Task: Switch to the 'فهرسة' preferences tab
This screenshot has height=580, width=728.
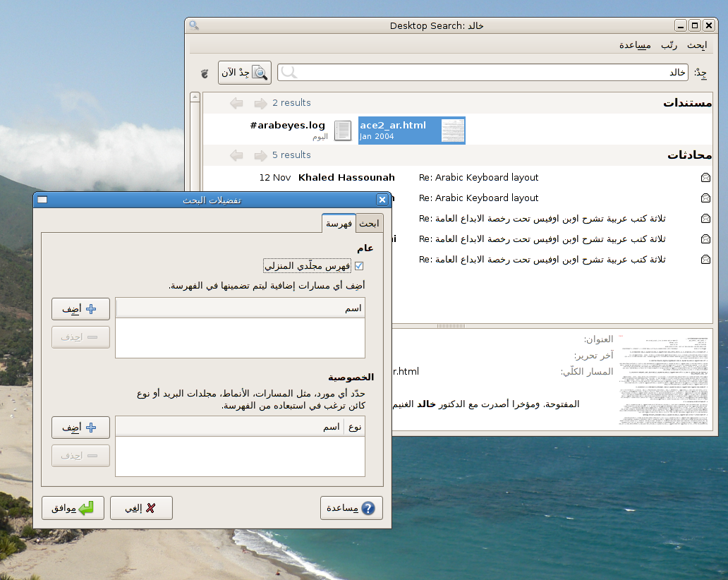Action: pos(339,224)
